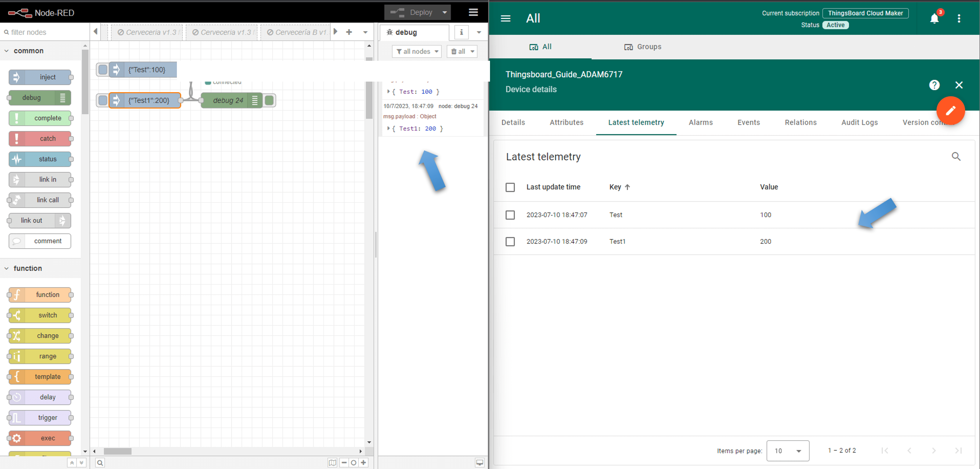Screen dimensions: 980x469
Task: Toggle the debug 24 node output button
Action: (x=269, y=100)
